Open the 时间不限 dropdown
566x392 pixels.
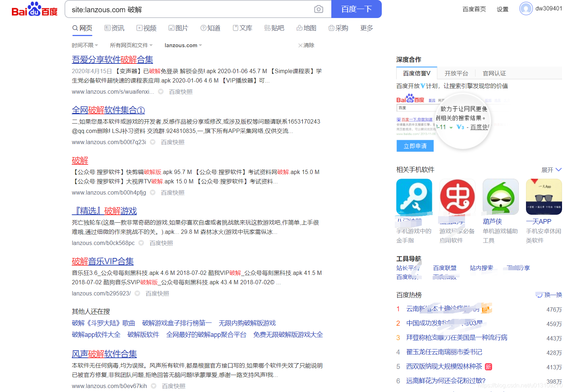click(x=85, y=45)
